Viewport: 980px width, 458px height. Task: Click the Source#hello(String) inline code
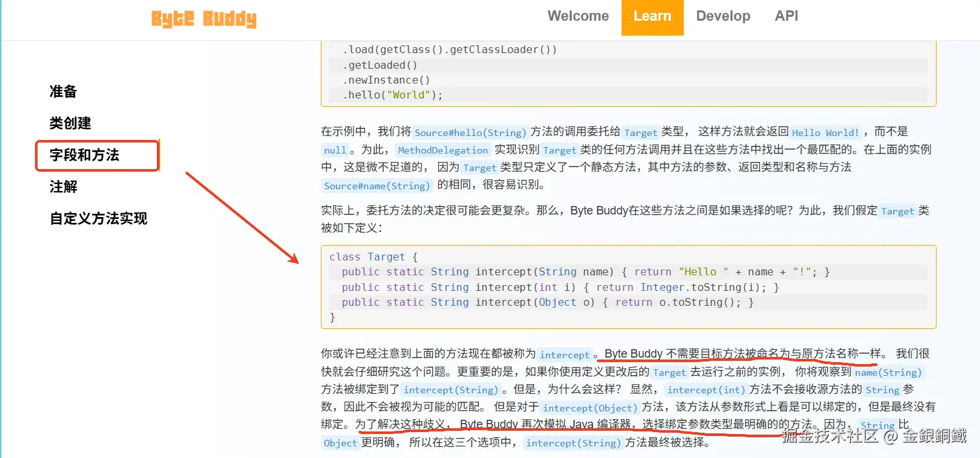pos(471,132)
